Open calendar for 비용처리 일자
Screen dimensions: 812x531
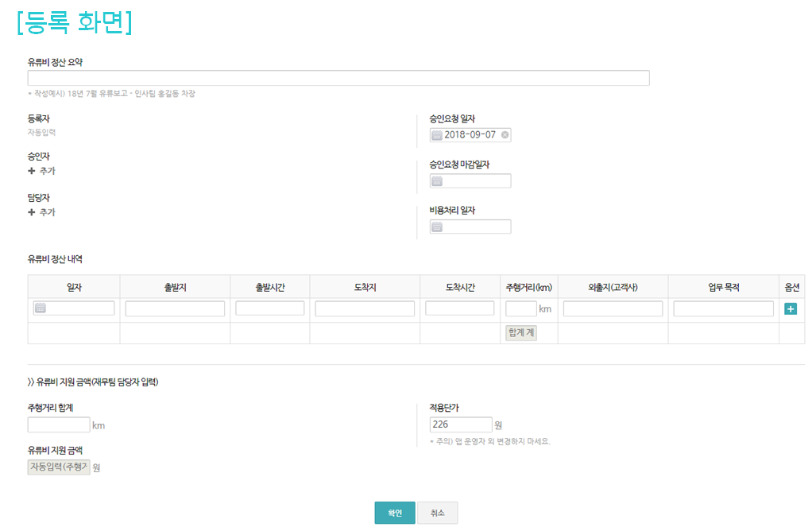coord(437,227)
